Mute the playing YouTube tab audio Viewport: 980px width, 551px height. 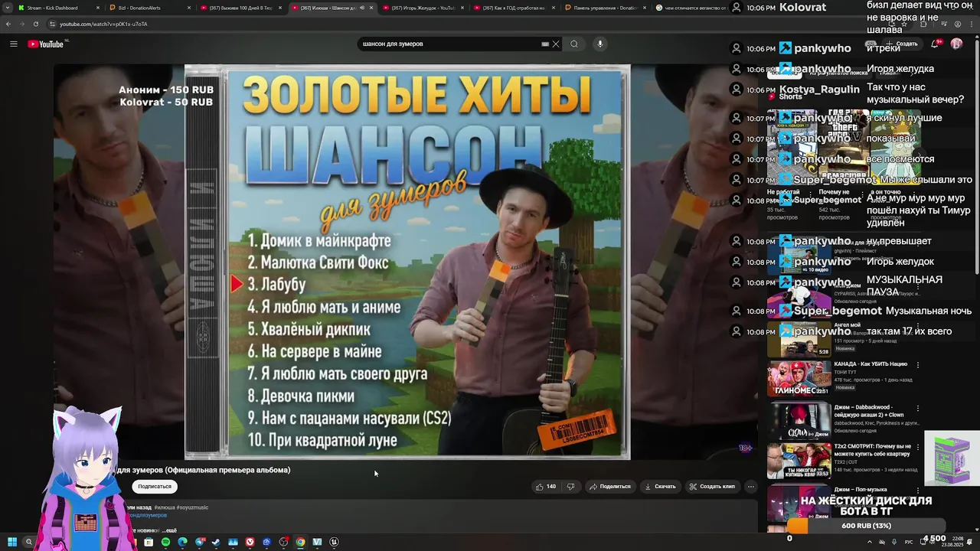pyautogui.click(x=361, y=8)
